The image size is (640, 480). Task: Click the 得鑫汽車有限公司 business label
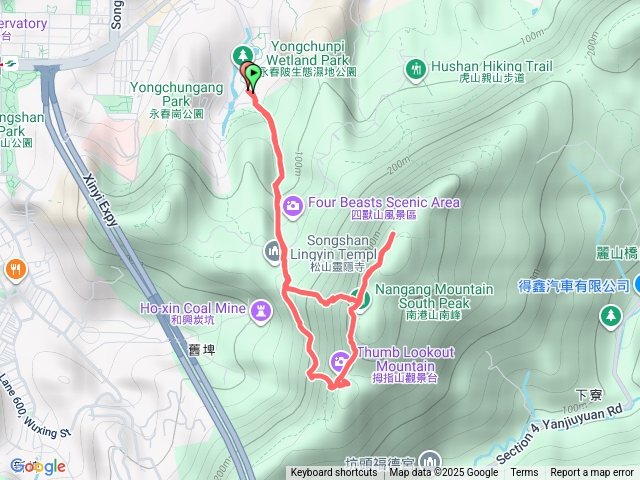coord(574,286)
